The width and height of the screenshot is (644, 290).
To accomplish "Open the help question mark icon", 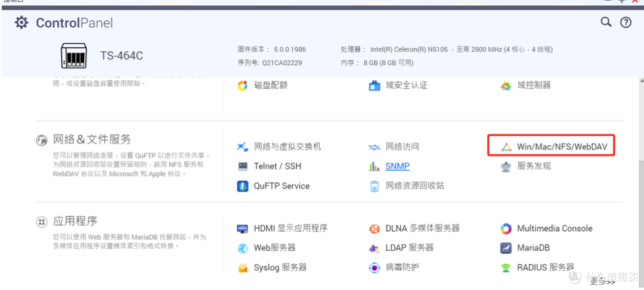I will click(x=626, y=22).
